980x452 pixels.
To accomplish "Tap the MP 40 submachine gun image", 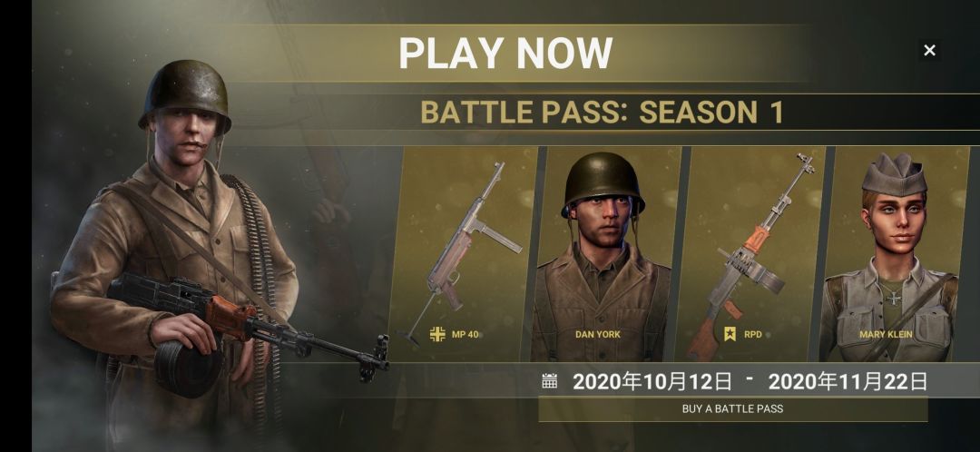I will [x=465, y=251].
